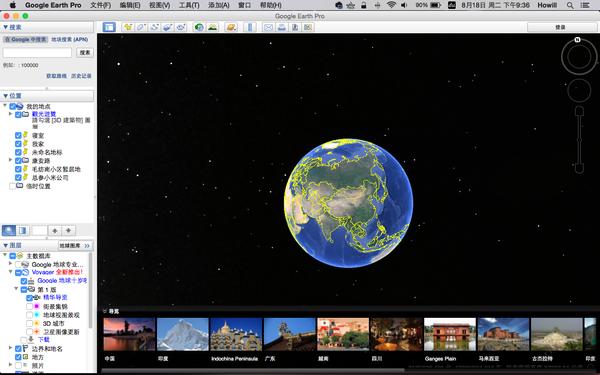Viewport: 600px width, 375px height.
Task: Click the 下载 layer link
Action: click(x=44, y=339)
